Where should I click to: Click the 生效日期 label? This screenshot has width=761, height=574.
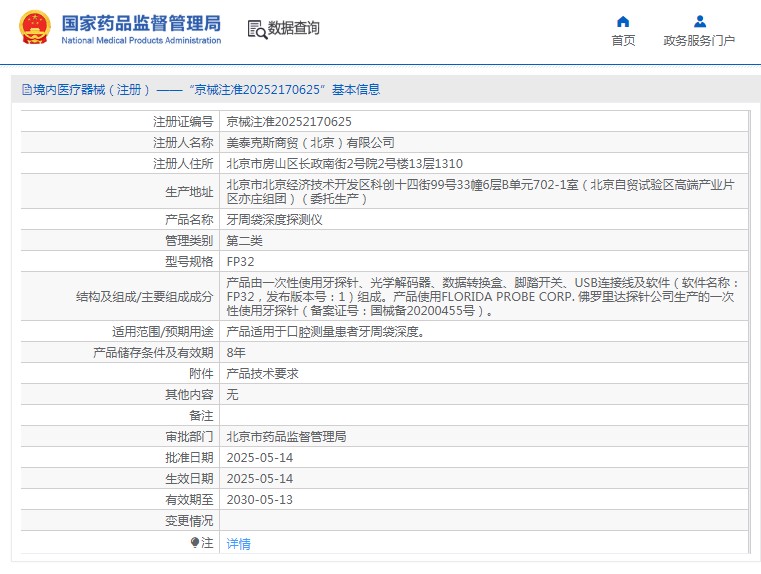(189, 478)
